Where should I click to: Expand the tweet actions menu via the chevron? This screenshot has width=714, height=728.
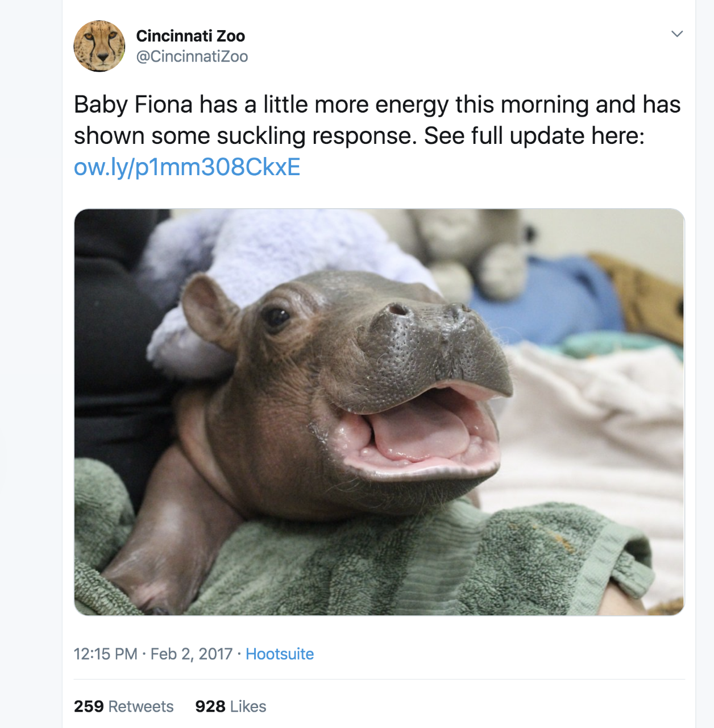coord(676,34)
